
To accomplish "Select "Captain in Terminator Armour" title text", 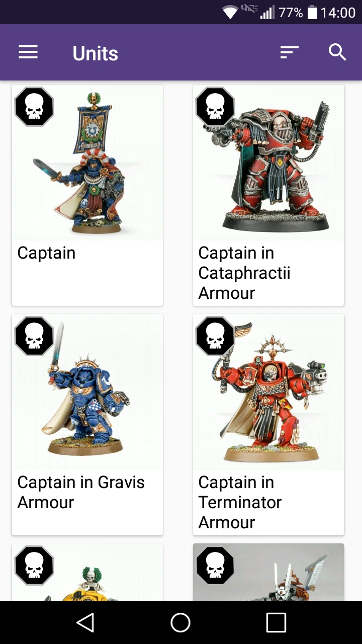I will [x=240, y=502].
